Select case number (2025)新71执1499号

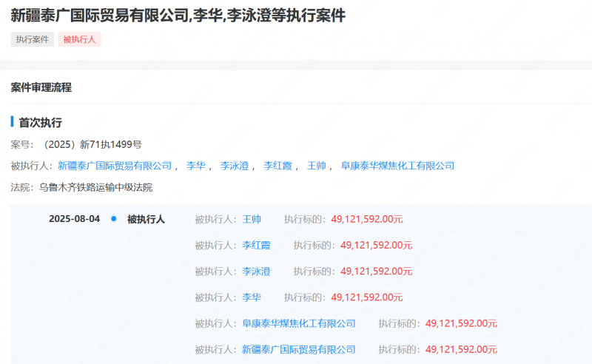(x=90, y=144)
